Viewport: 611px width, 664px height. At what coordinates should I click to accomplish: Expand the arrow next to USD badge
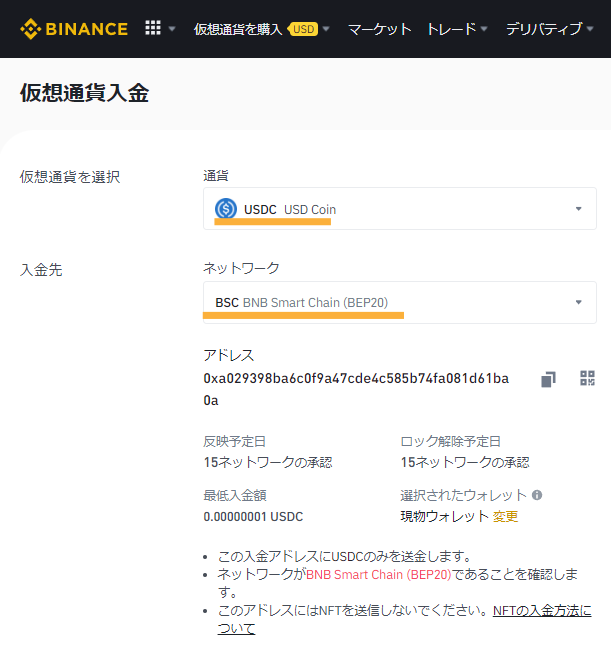coord(326,29)
